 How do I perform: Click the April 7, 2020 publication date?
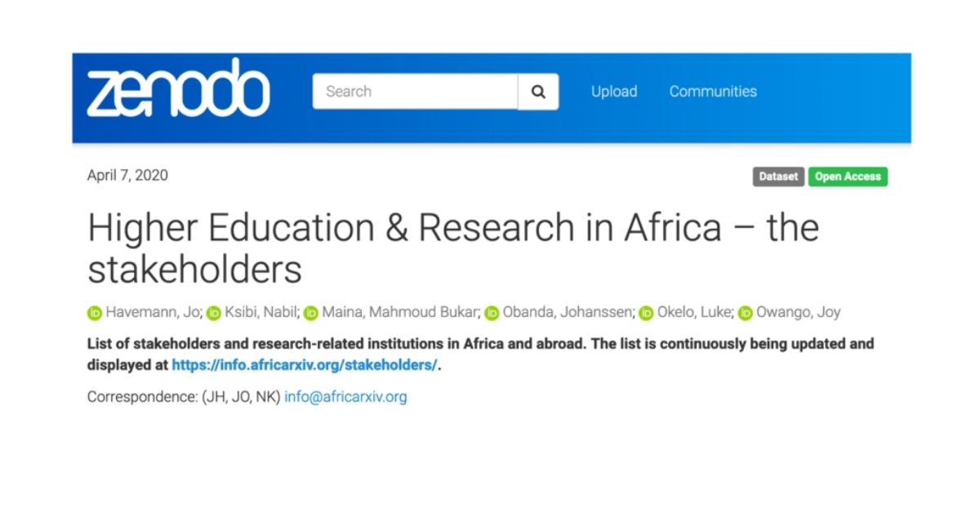(x=127, y=176)
